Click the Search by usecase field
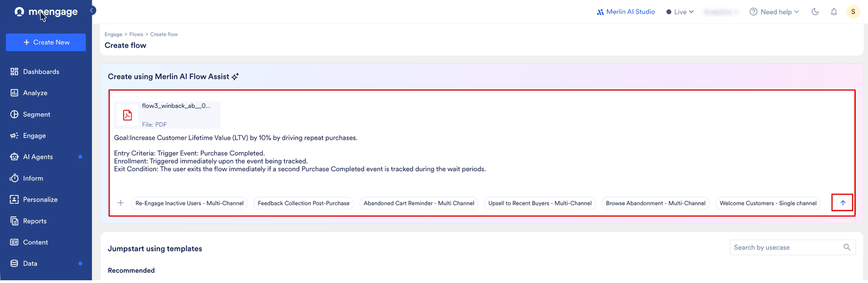The height and width of the screenshot is (283, 868). point(793,248)
